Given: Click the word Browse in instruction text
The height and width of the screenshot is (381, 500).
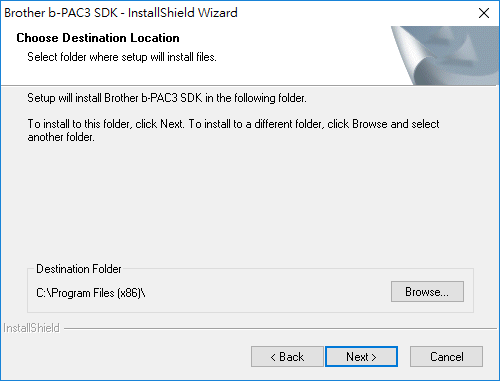Looking at the screenshot, I should coord(370,124).
